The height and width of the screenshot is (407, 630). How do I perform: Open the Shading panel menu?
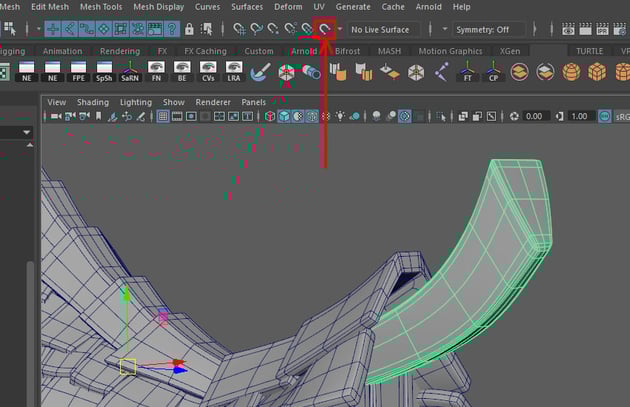(x=93, y=102)
